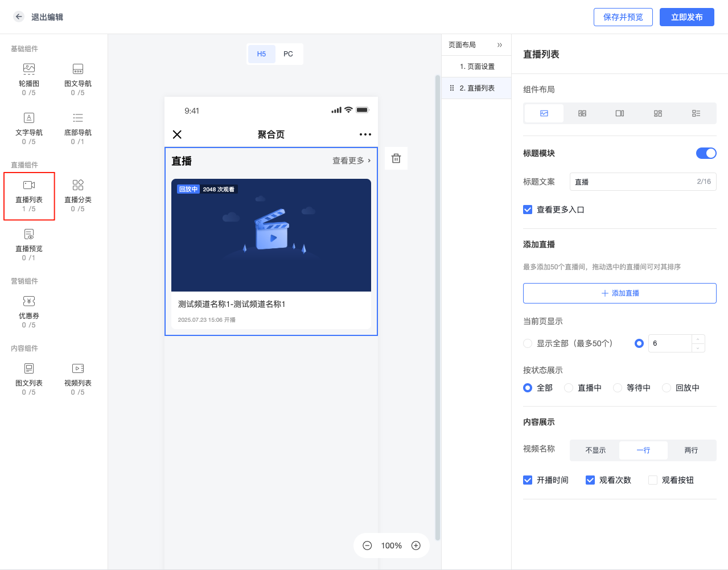Select the 优惠券 component icon
728x570 pixels.
[x=29, y=301]
